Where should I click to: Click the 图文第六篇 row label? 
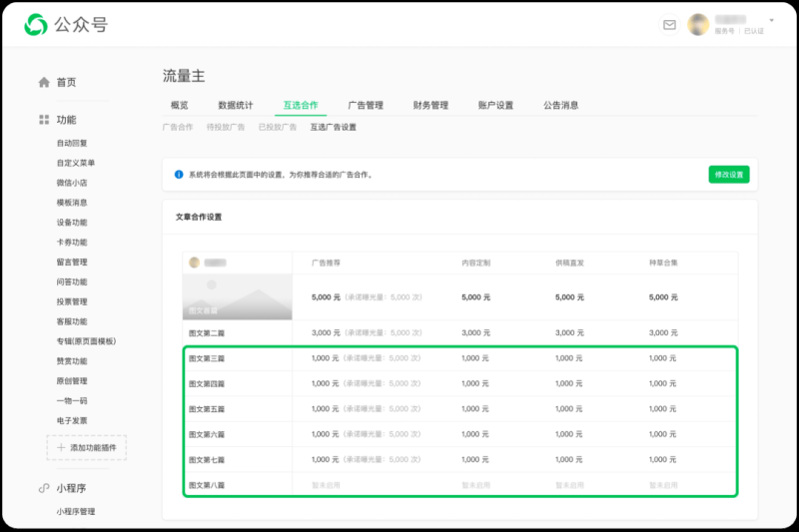coord(207,435)
